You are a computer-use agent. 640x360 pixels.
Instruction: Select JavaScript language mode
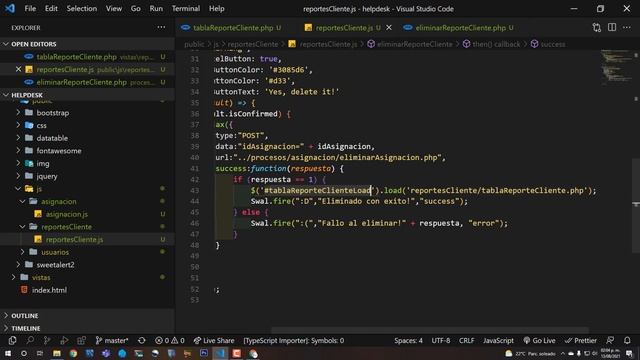coord(498,340)
